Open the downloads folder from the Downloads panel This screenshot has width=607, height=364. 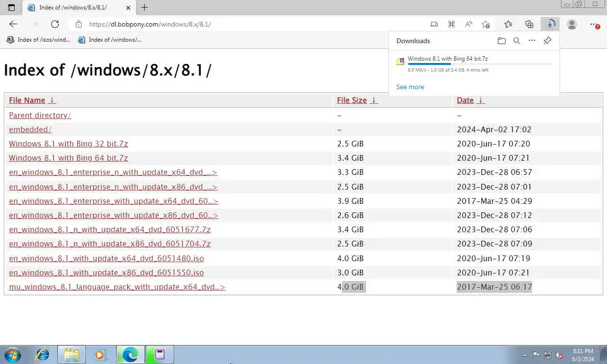pyautogui.click(x=502, y=41)
